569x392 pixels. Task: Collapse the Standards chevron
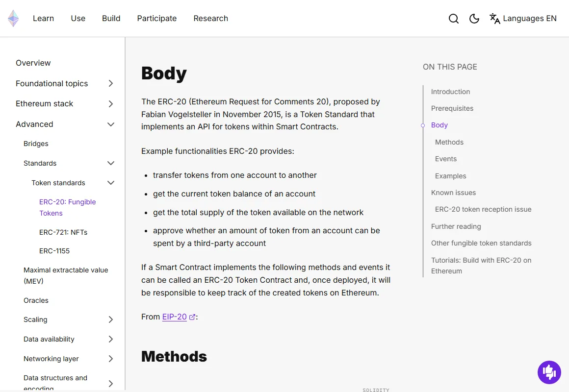pos(111,163)
